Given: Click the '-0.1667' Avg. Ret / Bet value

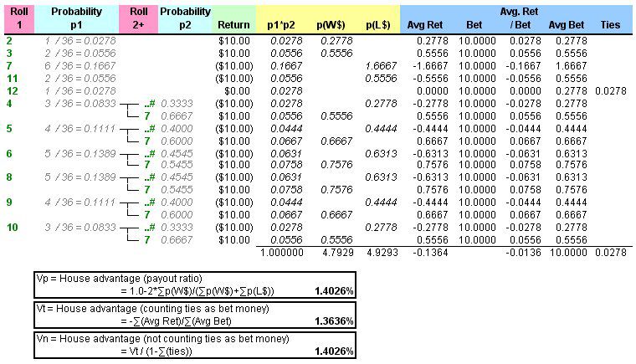Looking at the screenshot, I should [523, 66].
